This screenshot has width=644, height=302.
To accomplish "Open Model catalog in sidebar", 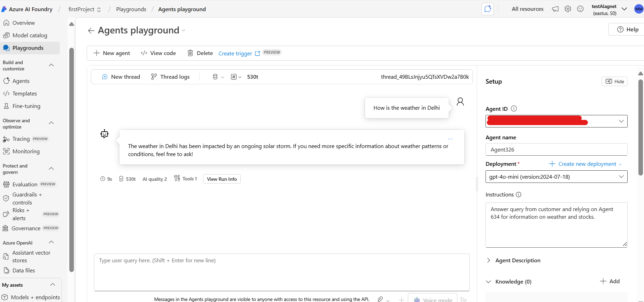I will click(x=30, y=36).
